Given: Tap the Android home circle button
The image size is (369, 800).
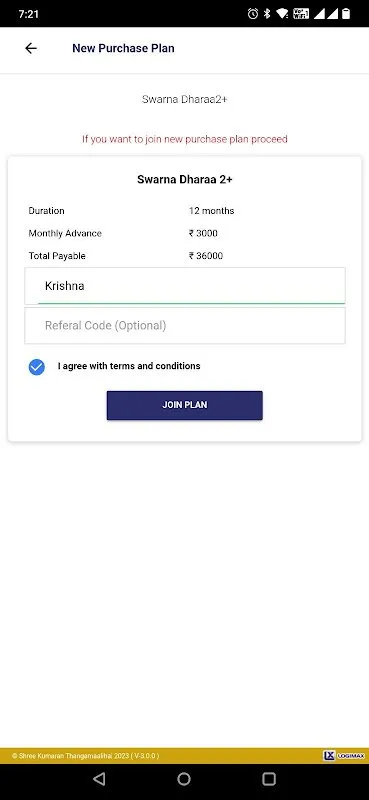Looking at the screenshot, I should 184,779.
